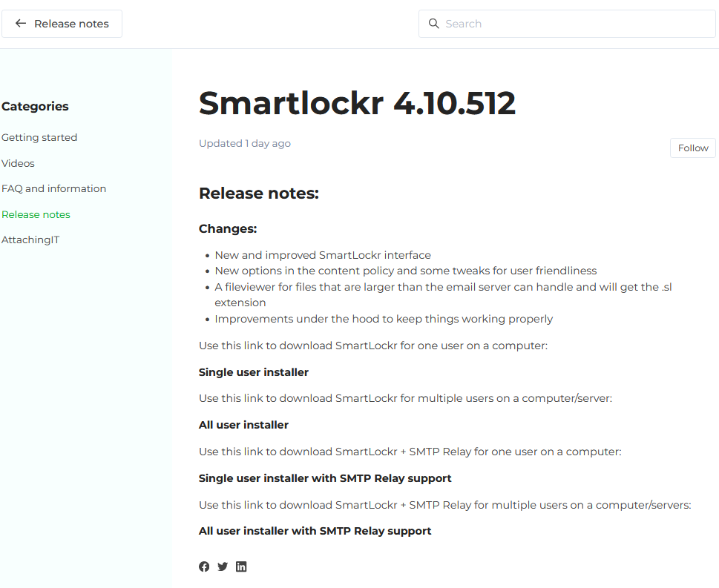The height and width of the screenshot is (588, 719).
Task: Select the Release notes category
Action: pos(36,214)
